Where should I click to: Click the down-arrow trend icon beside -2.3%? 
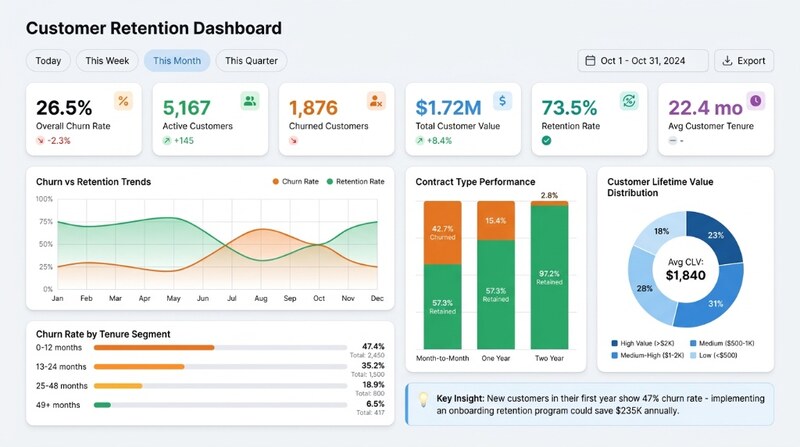point(40,140)
